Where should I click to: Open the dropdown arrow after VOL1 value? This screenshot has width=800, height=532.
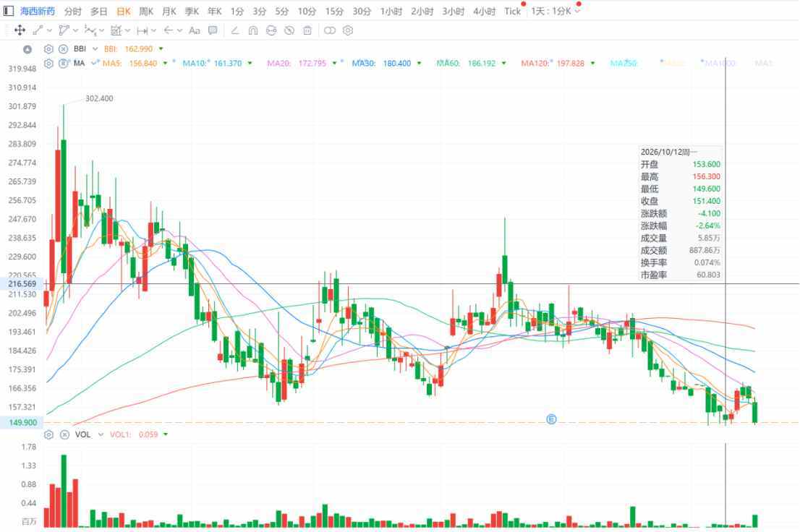point(166,434)
